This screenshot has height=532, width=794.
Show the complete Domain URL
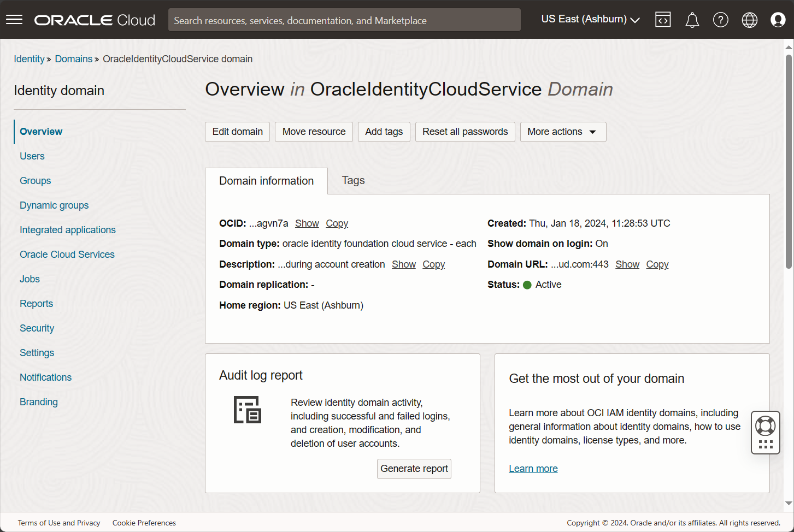click(627, 264)
